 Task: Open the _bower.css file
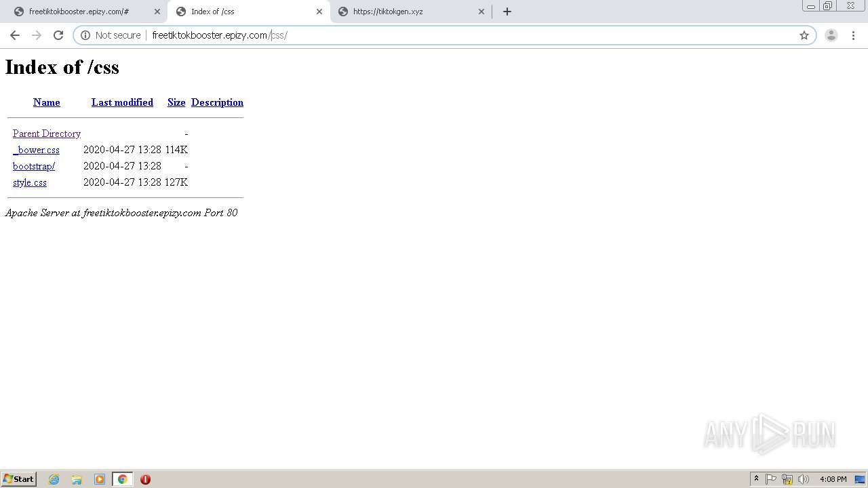click(36, 150)
